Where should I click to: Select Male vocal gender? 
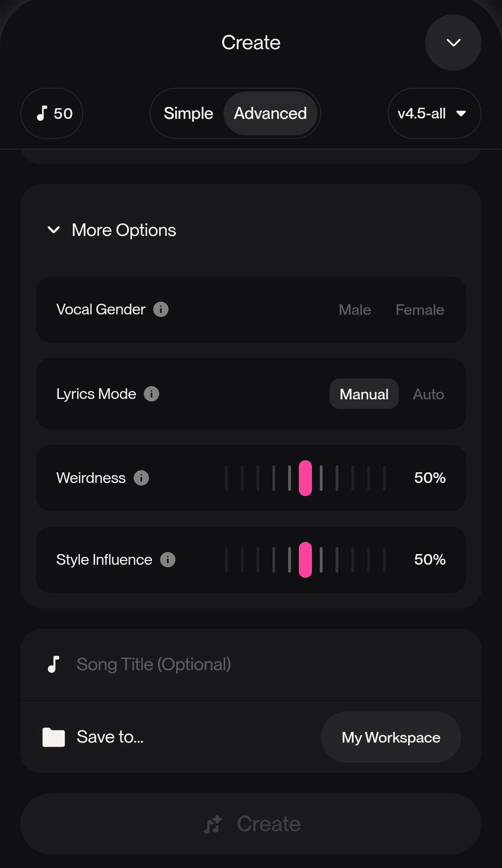click(x=355, y=310)
